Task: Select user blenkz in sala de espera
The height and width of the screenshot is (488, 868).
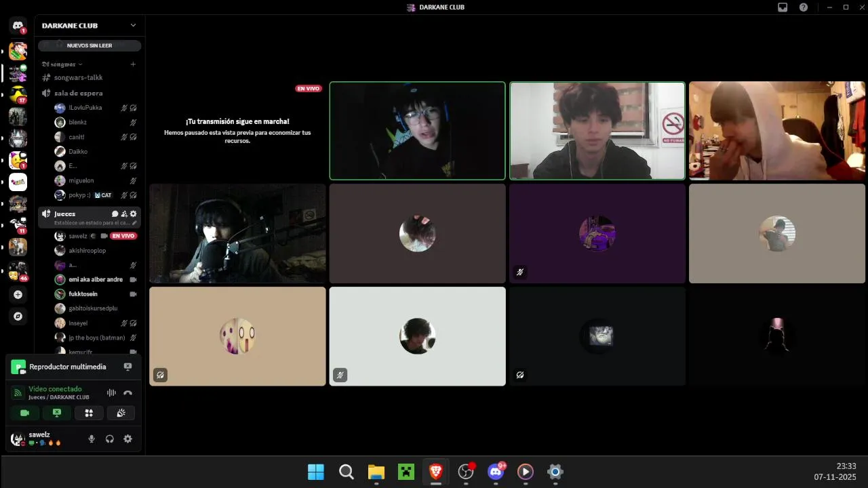Action: point(96,123)
